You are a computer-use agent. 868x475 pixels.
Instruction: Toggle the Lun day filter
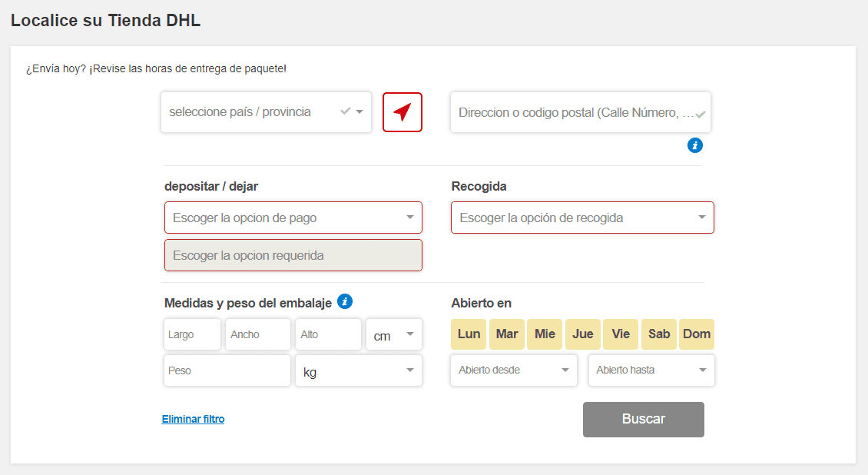(x=468, y=334)
